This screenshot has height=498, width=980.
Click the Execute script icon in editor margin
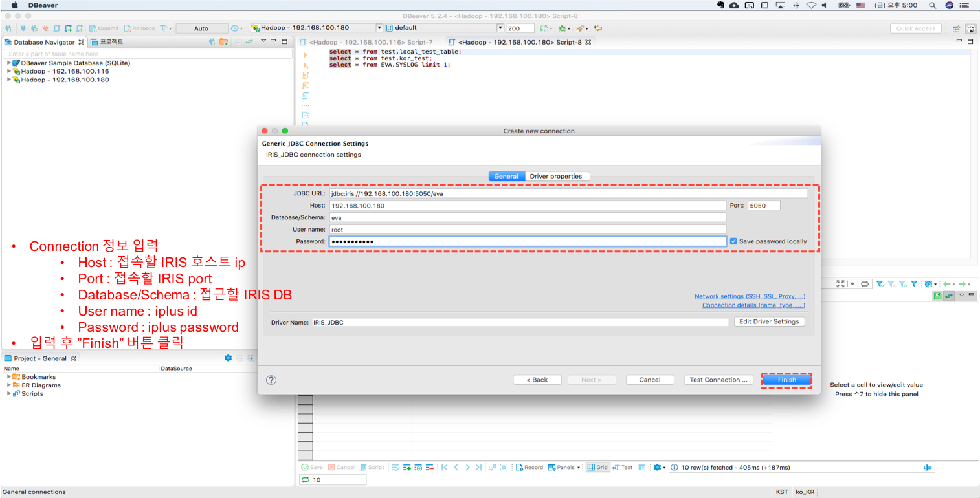pyautogui.click(x=306, y=76)
